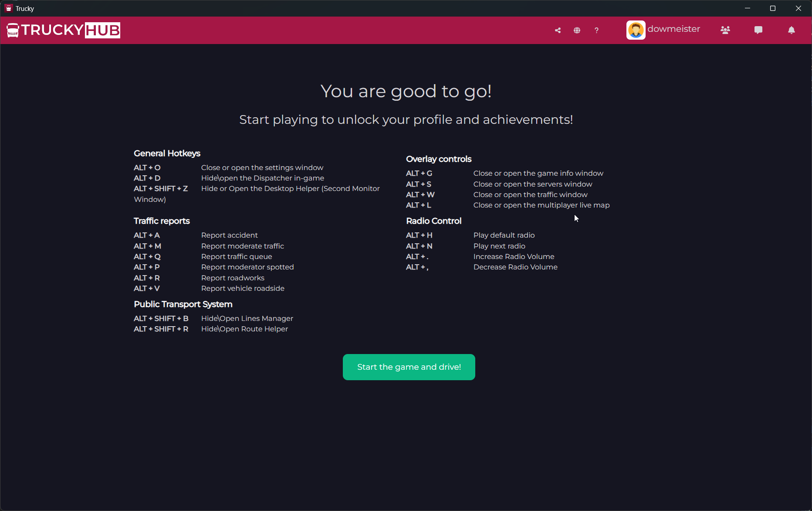Click the Public Transport System heading
Screen dimensions: 812x511
tap(183, 304)
